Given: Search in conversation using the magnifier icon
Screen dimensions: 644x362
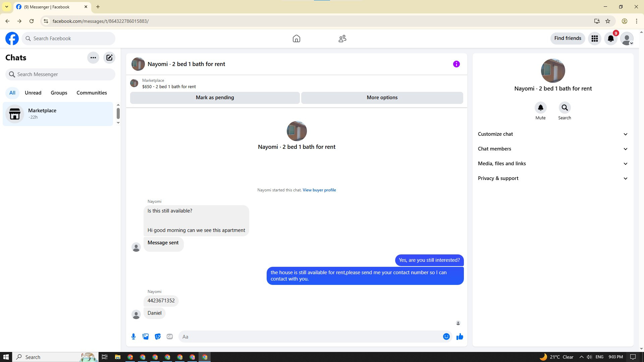Looking at the screenshot, I should pyautogui.click(x=565, y=108).
